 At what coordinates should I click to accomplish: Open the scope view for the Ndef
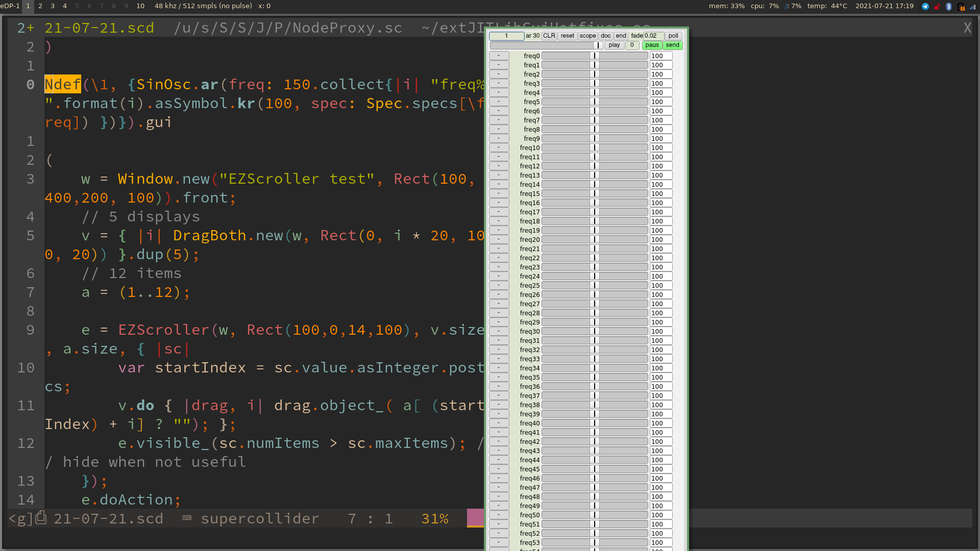click(587, 36)
